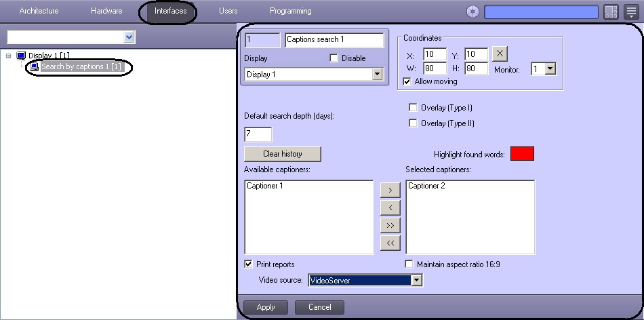644x320 pixels.
Task: Enable Maintain aspect ratio 16:9
Action: pos(409,264)
